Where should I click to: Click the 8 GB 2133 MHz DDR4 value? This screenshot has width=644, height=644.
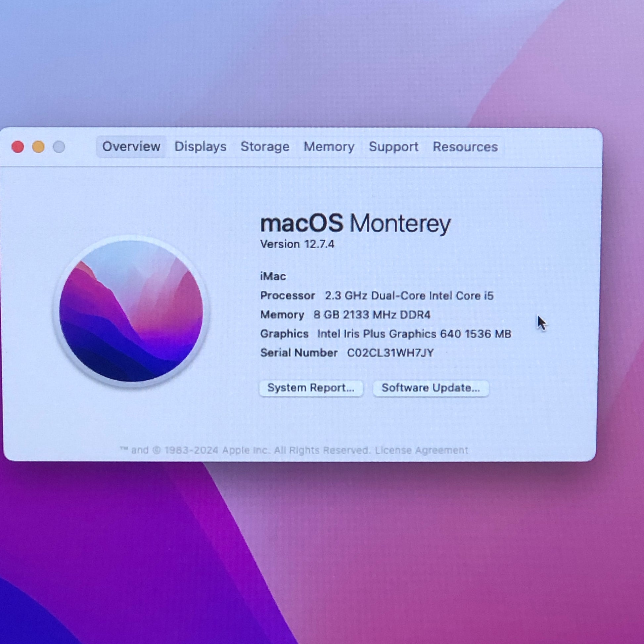click(372, 315)
